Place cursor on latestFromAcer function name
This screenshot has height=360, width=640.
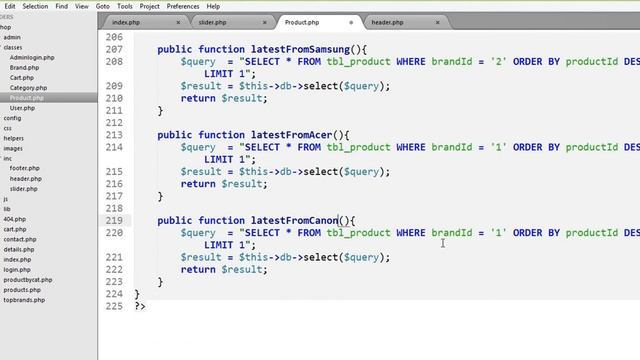[x=292, y=135]
